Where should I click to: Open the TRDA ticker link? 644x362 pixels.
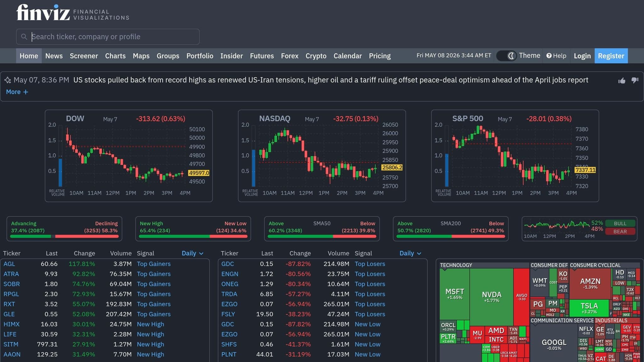click(x=229, y=294)
